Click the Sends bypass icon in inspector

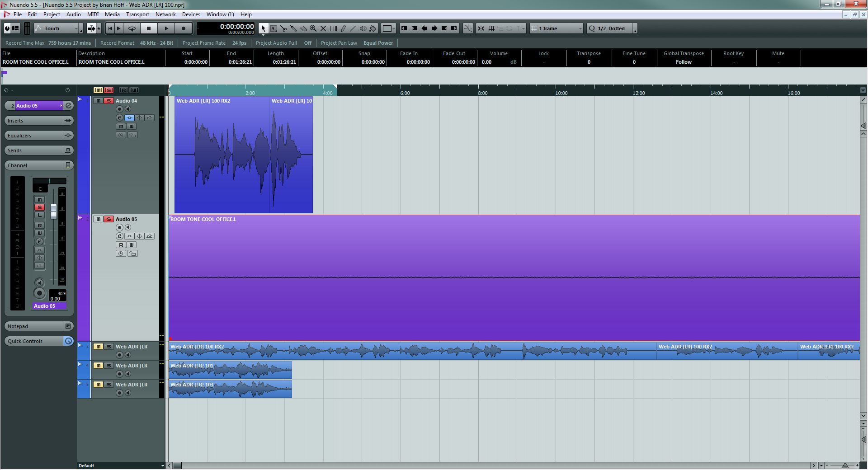(68, 150)
